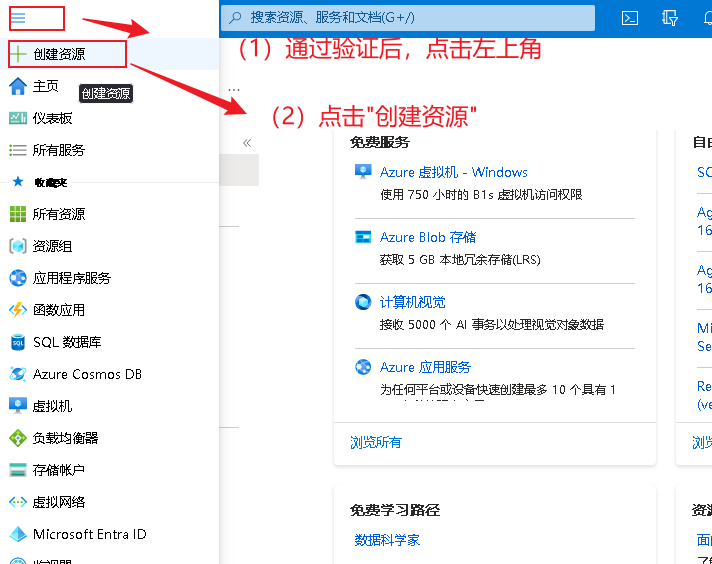Focus the 搜索资源、服务和文档 search box

point(408,18)
